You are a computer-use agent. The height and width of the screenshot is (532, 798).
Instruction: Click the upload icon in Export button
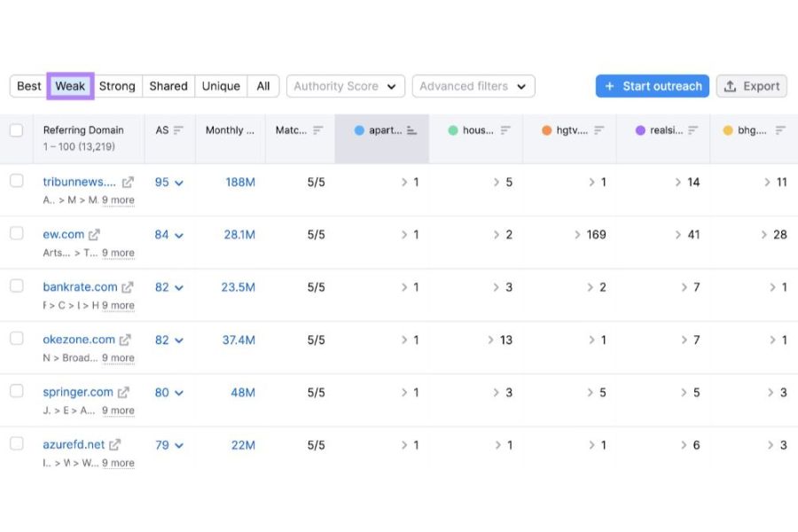click(730, 86)
